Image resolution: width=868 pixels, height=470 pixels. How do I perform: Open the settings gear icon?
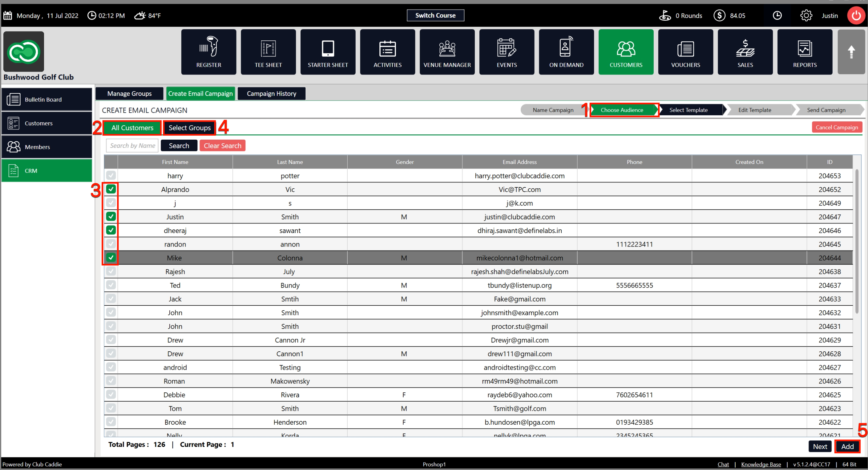[x=806, y=15]
